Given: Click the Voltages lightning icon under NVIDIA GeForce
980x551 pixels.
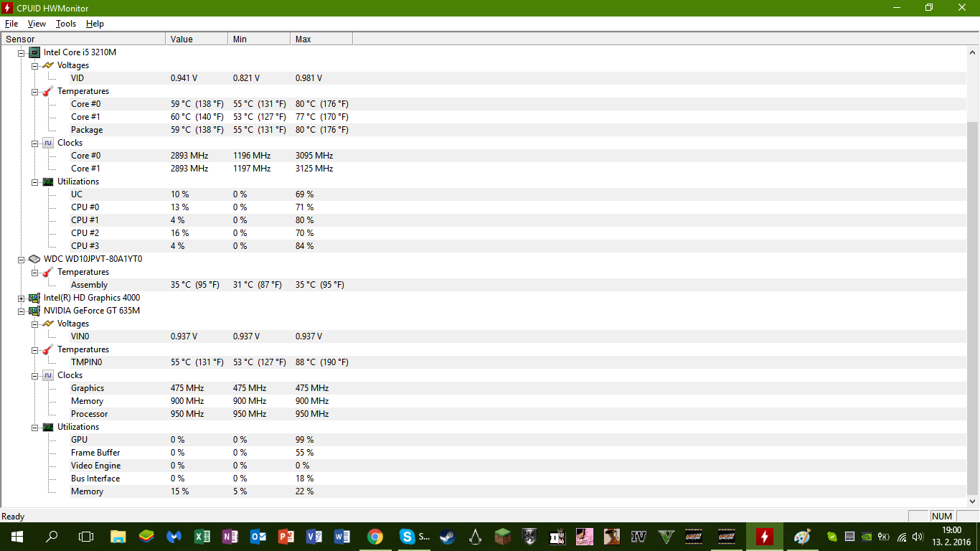Looking at the screenshot, I should coord(48,324).
